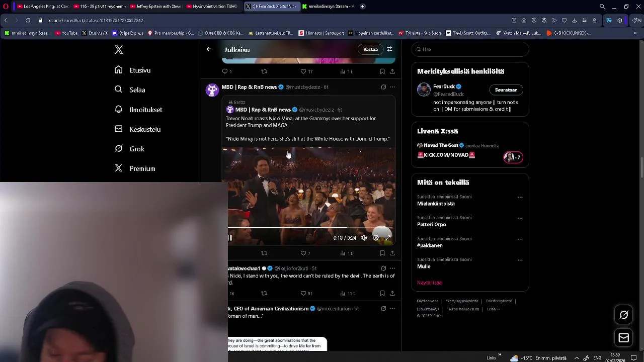
Task: Open more options for #pakkanen trend
Action: (520, 239)
